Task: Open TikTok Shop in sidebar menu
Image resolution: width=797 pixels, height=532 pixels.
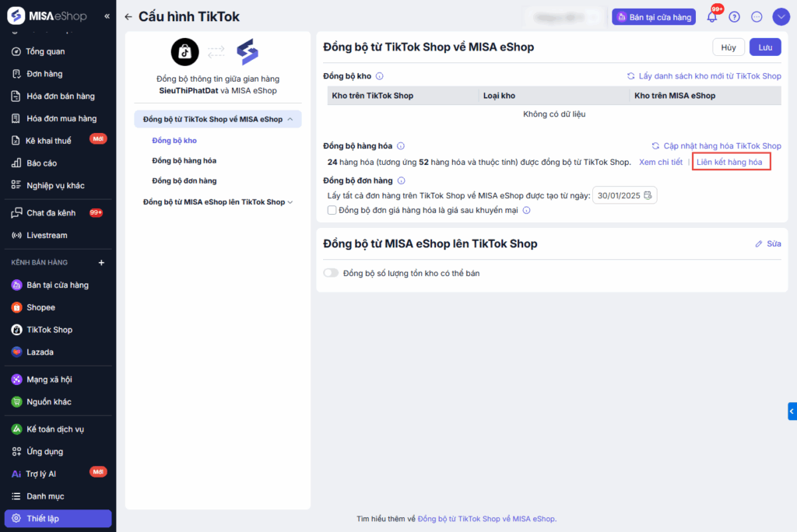Action: (x=49, y=330)
